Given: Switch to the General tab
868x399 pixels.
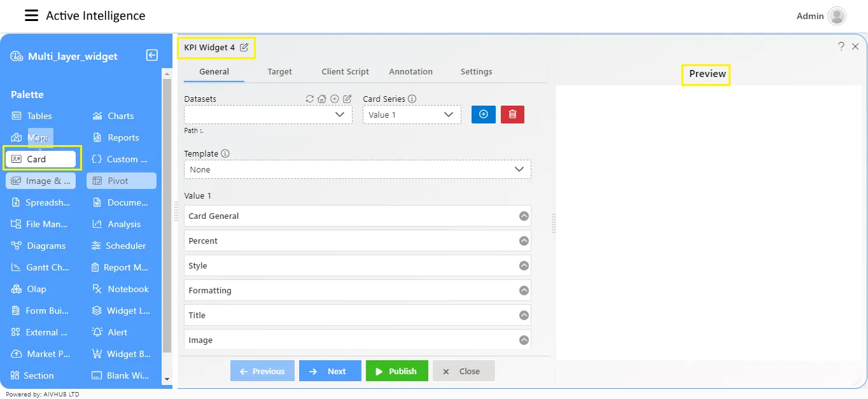Looking at the screenshot, I should 214,72.
